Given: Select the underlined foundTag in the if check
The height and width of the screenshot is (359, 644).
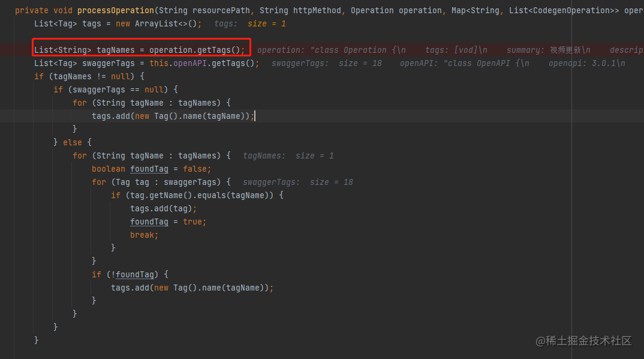Looking at the screenshot, I should 134,274.
